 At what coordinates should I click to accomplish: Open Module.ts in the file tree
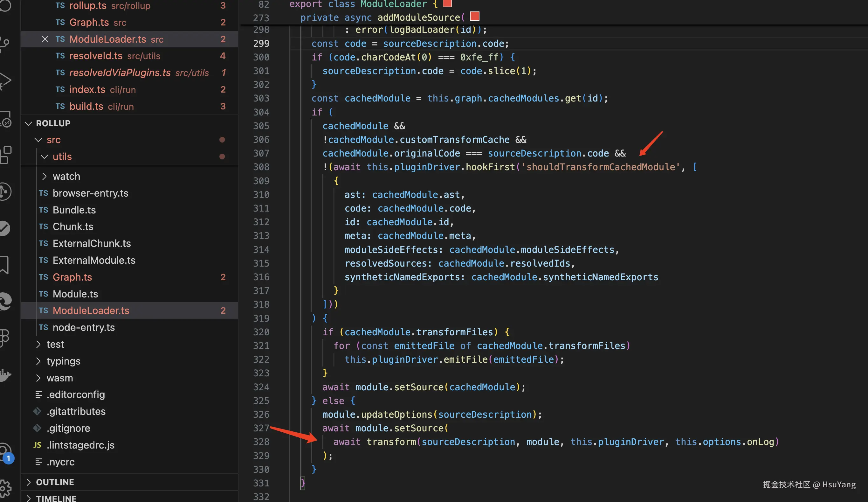click(75, 294)
